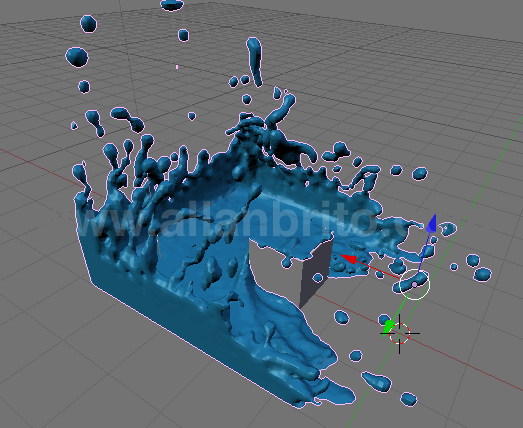Click the red X-axis manipulator arrow
Image resolution: width=523 pixels, height=428 pixels.
tap(349, 259)
